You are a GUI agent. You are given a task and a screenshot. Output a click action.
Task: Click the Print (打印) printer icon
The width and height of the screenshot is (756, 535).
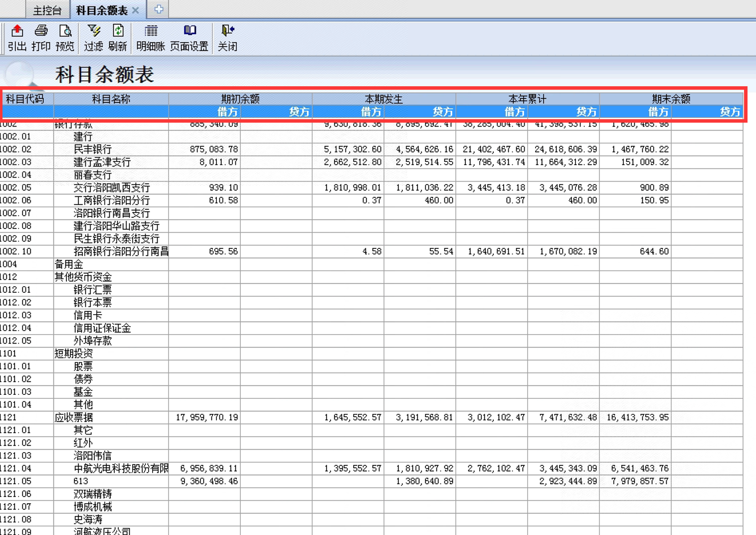41,31
